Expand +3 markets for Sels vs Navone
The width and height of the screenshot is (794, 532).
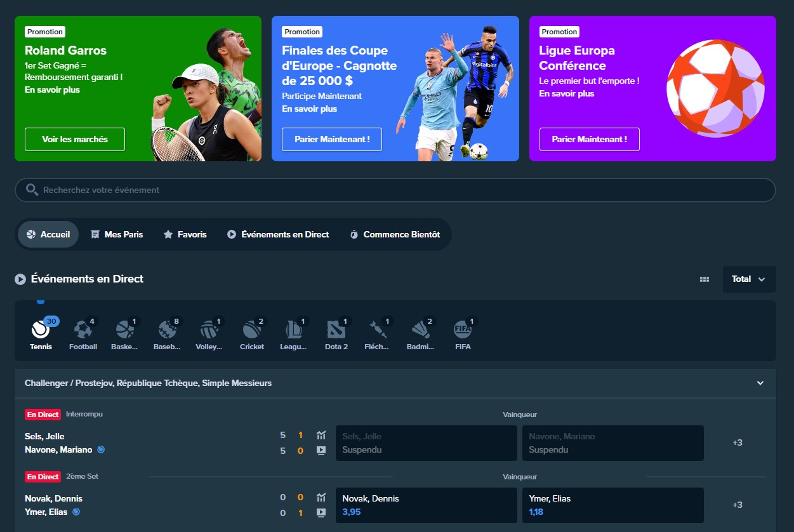738,442
